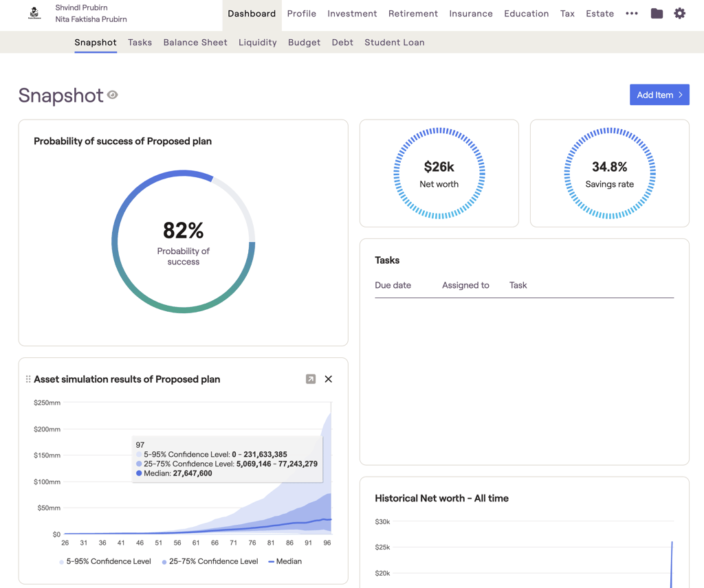
Task: Expand asset simulation chart to full view
Action: point(311,379)
